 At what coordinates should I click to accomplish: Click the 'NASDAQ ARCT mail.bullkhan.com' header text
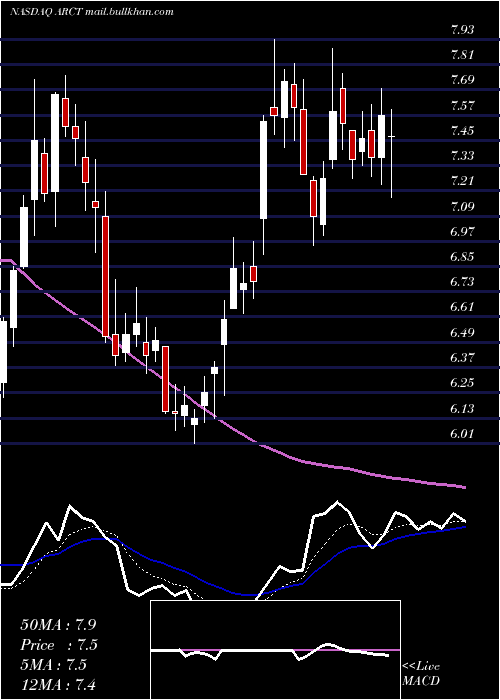pyautogui.click(x=92, y=12)
